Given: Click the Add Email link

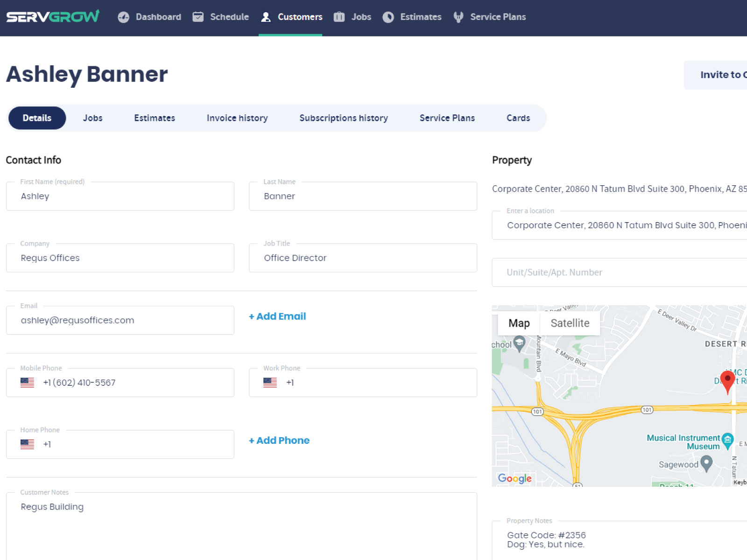Looking at the screenshot, I should tap(277, 316).
